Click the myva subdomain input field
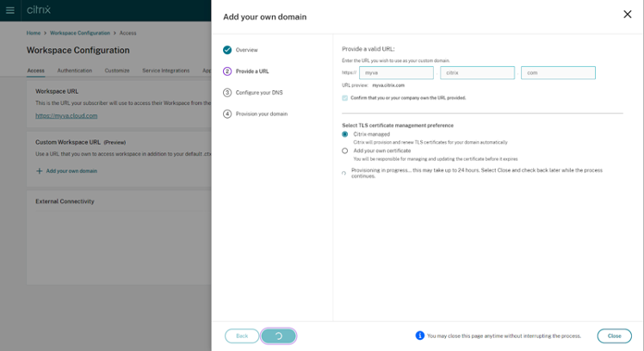644x351 pixels. click(x=396, y=73)
